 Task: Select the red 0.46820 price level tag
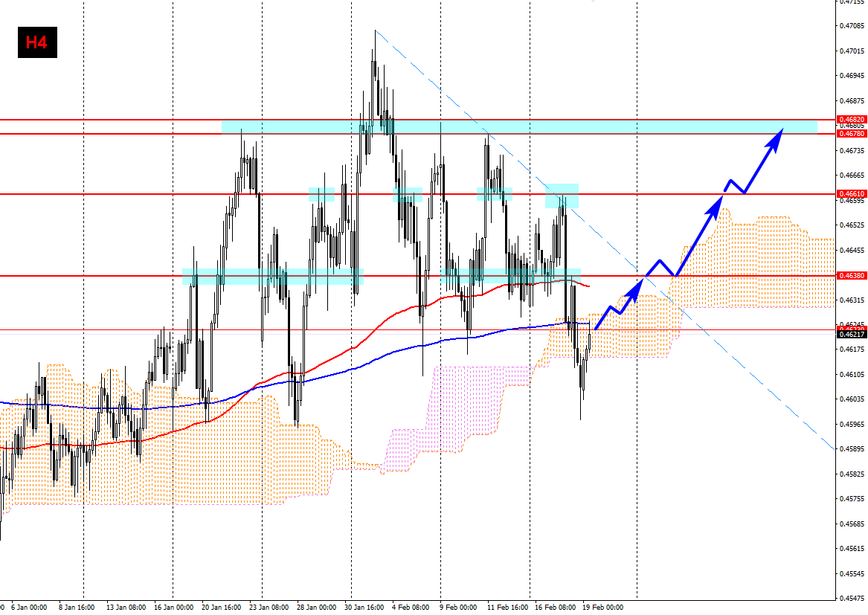pos(852,120)
